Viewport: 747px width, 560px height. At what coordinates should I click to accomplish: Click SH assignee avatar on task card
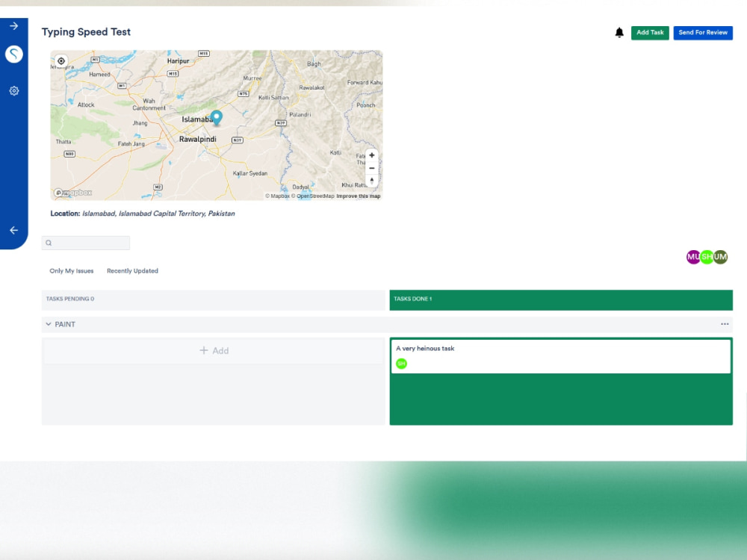(402, 364)
